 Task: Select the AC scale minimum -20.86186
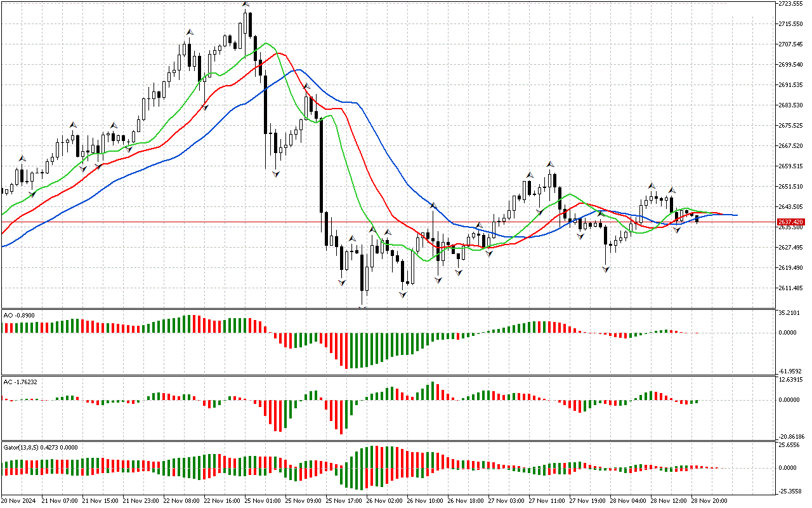pyautogui.click(x=792, y=437)
